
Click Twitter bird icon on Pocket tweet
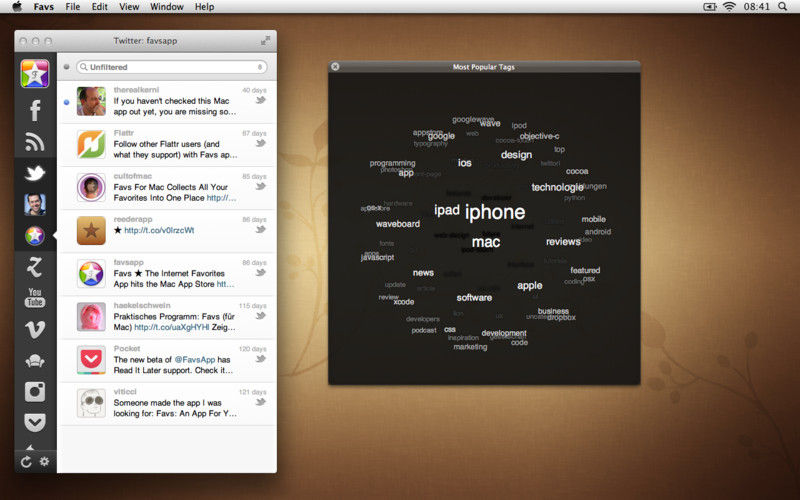261,359
